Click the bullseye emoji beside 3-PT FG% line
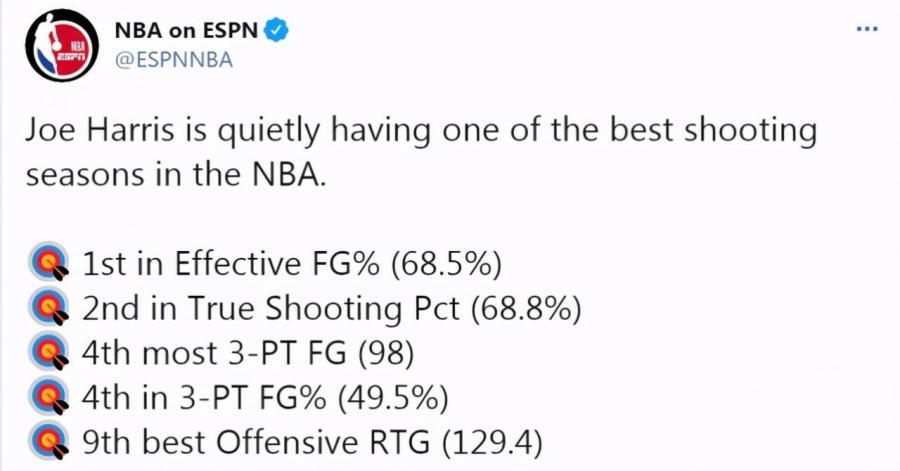The height and width of the screenshot is (471, 900). pyautogui.click(x=49, y=397)
